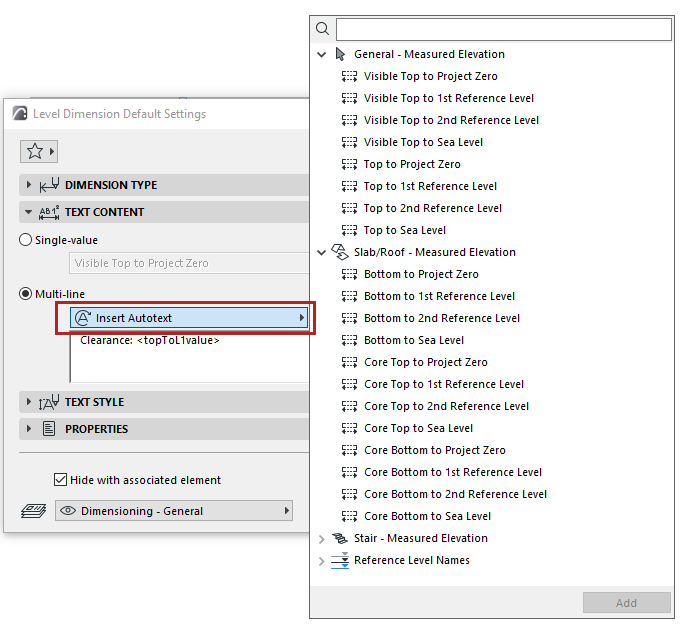Choose Core Bottom to 2nd Reference Level
Screen dimensions: 683x625
coord(456,494)
